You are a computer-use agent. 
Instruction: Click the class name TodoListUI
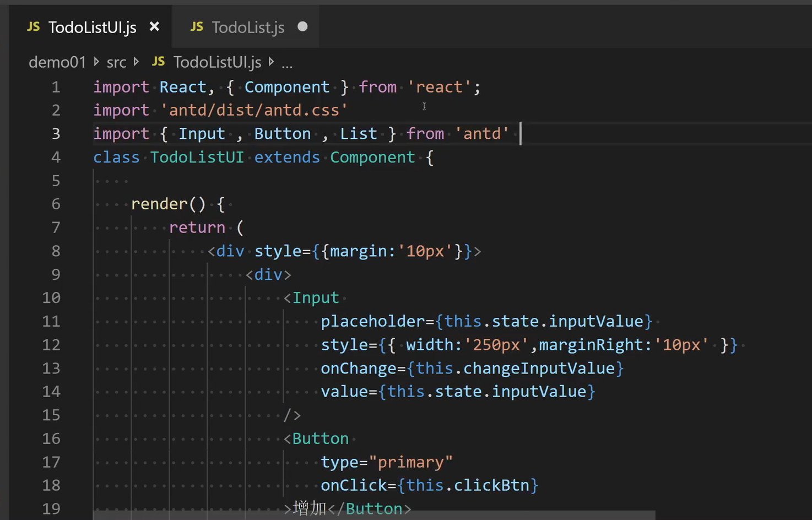(x=197, y=158)
